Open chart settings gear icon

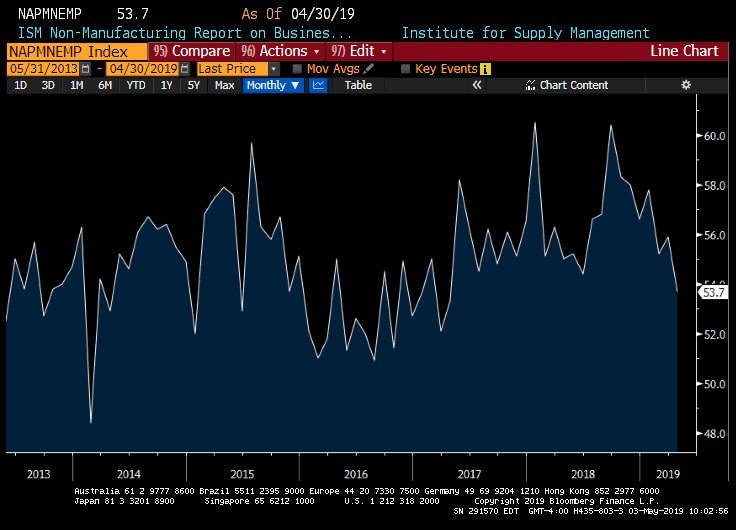(686, 85)
